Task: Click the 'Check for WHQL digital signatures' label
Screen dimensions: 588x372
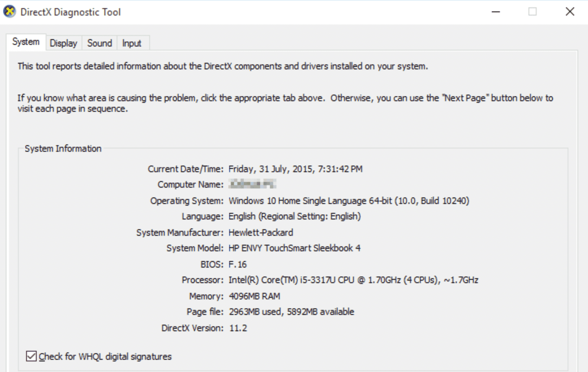Action: click(x=105, y=356)
